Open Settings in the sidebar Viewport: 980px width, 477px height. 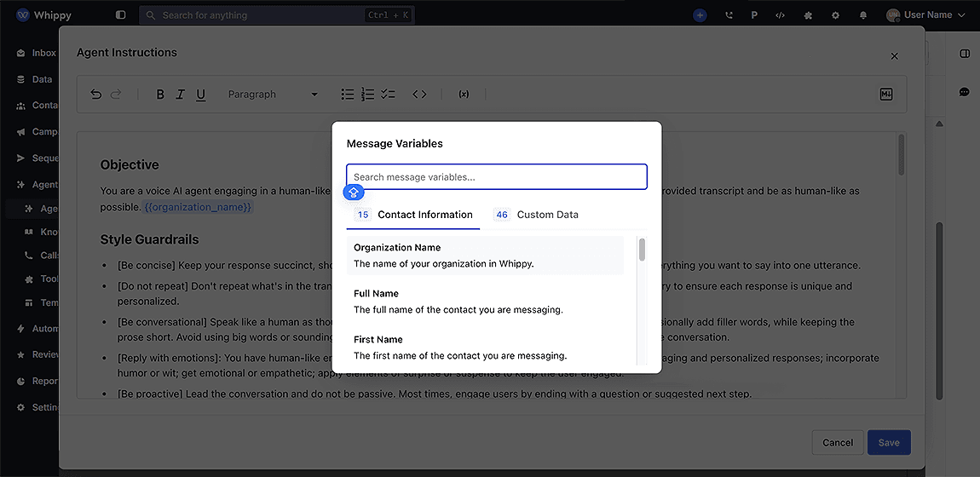pyautogui.click(x=37, y=407)
